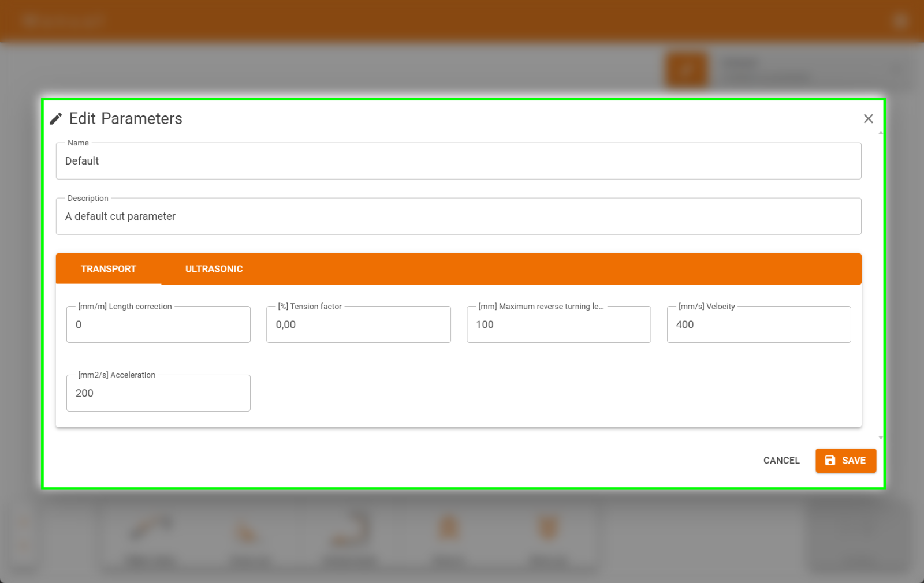Screen dimensions: 924x583
Task: Click the Tension factor input
Action: (358, 324)
